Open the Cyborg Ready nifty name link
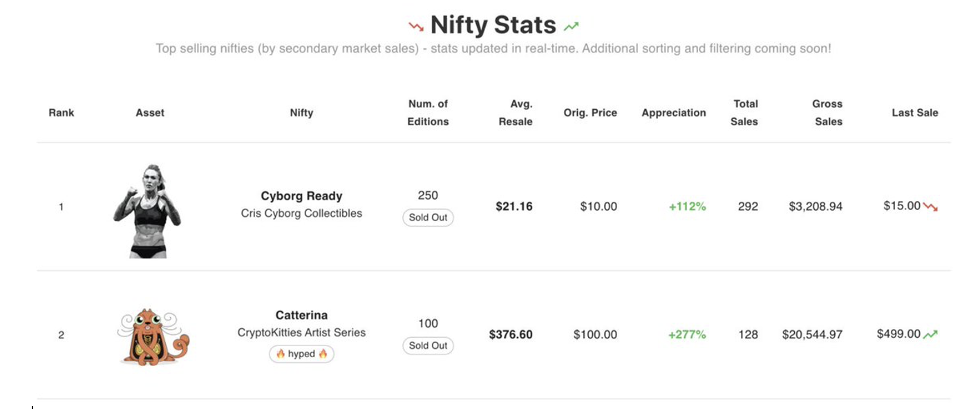The image size is (980, 409). coord(302,196)
